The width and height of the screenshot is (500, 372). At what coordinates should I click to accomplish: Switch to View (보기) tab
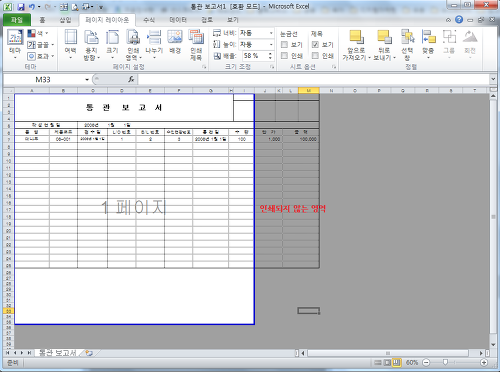232,20
